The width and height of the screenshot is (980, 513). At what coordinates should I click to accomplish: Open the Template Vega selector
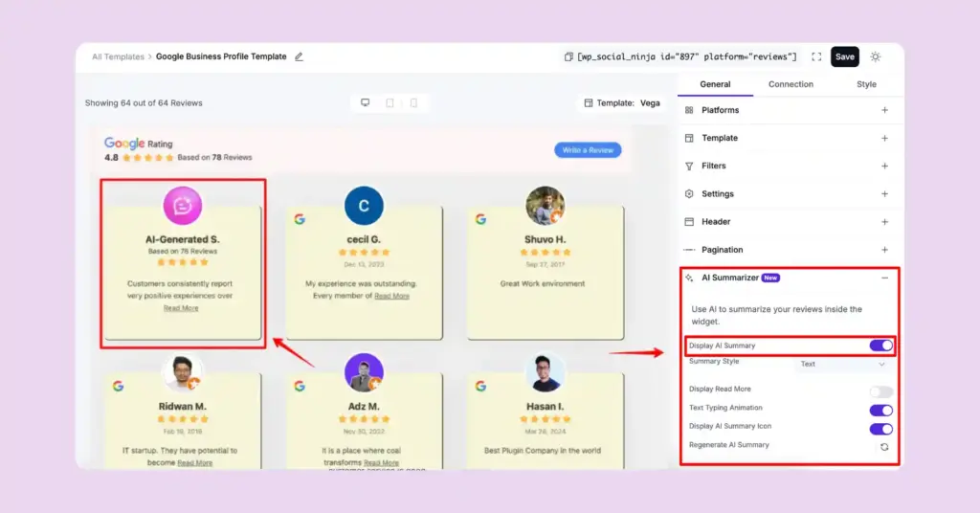tap(622, 103)
